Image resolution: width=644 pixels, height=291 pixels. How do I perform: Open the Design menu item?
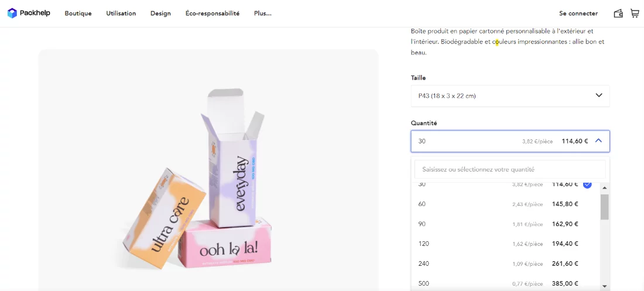pos(160,13)
